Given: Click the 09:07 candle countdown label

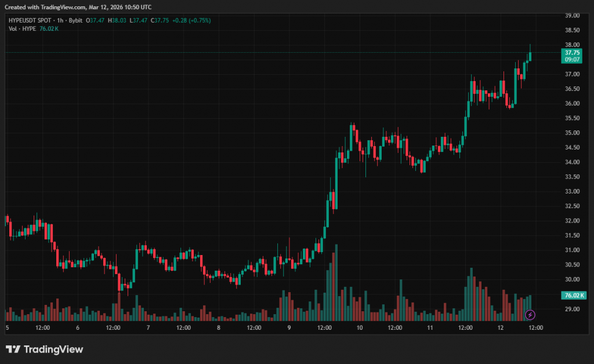Looking at the screenshot, I should click(x=573, y=59).
